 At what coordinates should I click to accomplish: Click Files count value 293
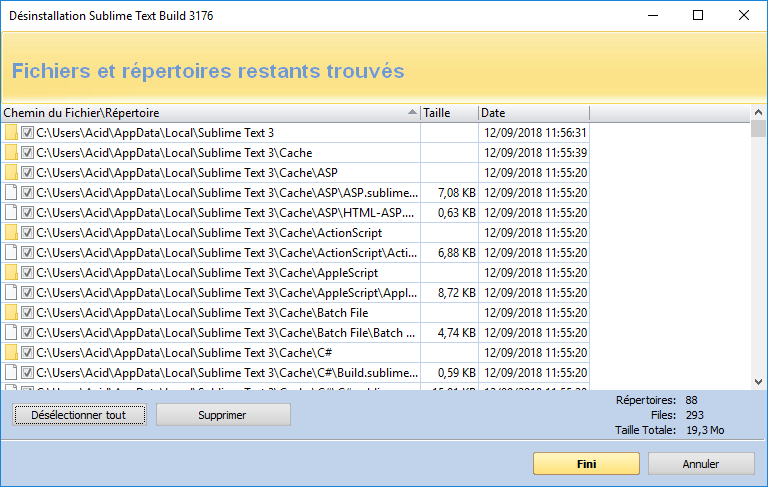[694, 415]
